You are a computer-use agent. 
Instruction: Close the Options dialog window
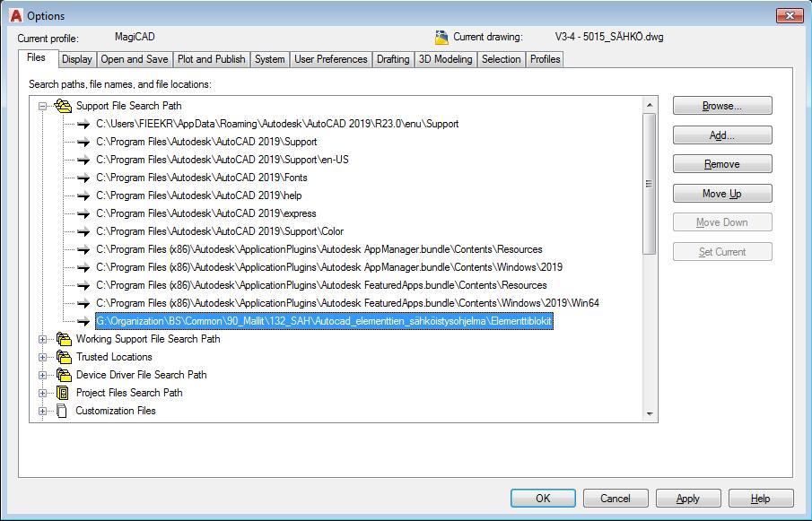click(x=790, y=15)
